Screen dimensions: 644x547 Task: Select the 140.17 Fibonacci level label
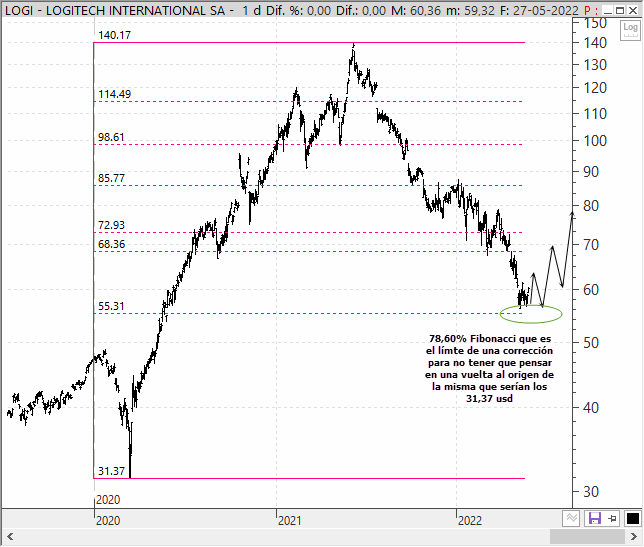click(x=114, y=35)
